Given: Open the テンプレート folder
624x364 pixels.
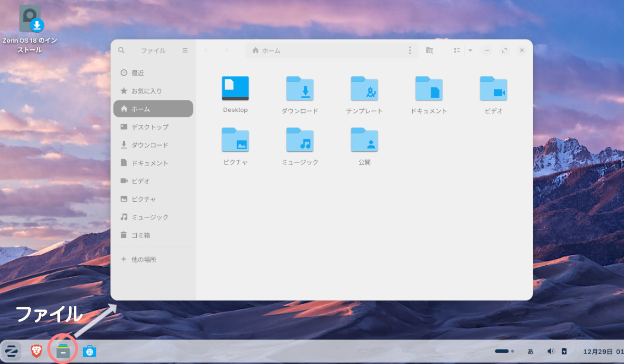Looking at the screenshot, I should (364, 89).
